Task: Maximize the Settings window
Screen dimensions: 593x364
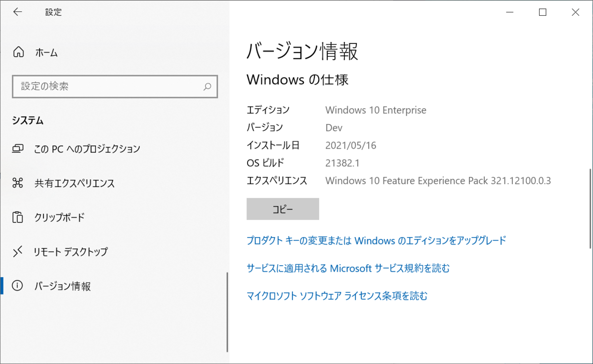Action: [x=542, y=12]
